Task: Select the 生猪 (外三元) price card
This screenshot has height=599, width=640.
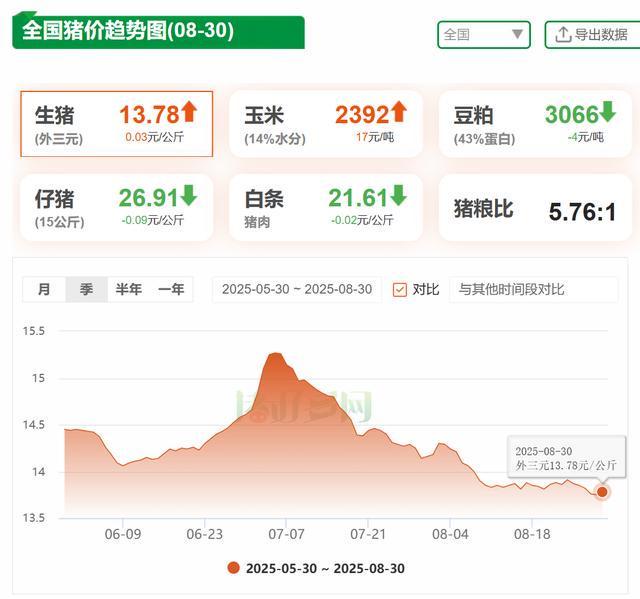Action: [x=116, y=124]
